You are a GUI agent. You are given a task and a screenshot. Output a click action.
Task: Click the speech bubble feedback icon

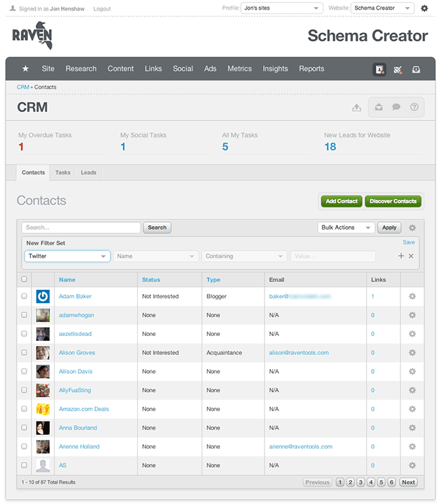click(396, 107)
